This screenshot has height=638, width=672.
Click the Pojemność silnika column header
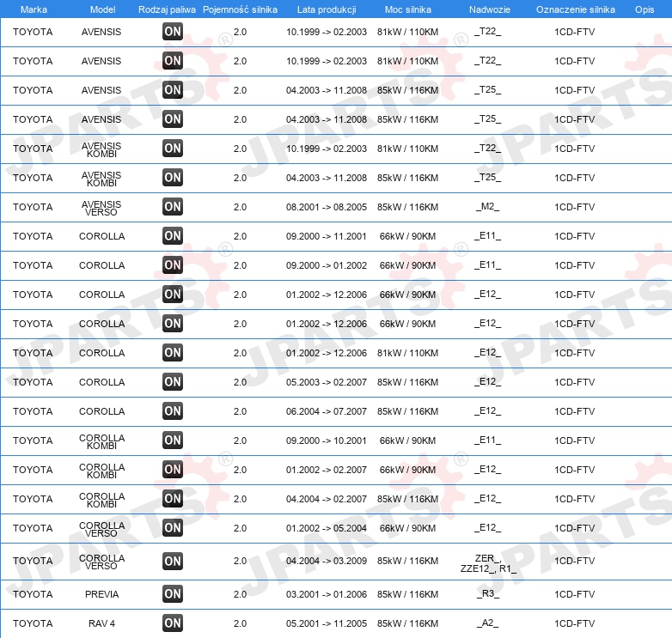(x=240, y=9)
